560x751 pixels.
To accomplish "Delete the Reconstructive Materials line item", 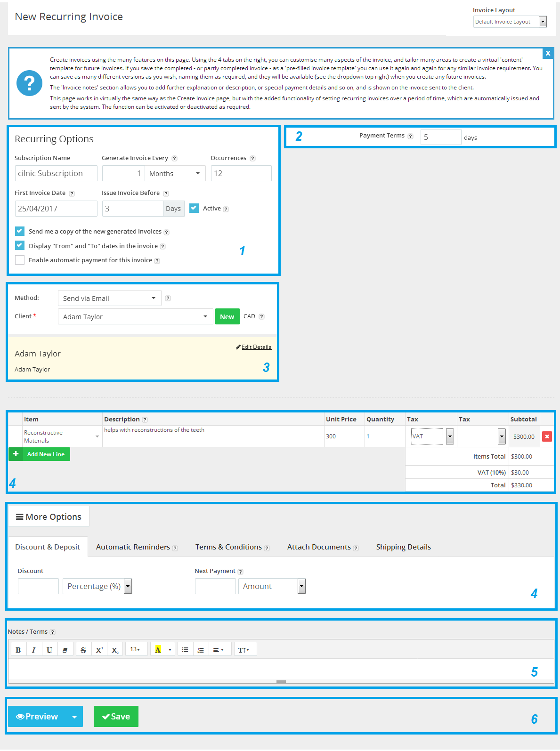I will pyautogui.click(x=547, y=436).
